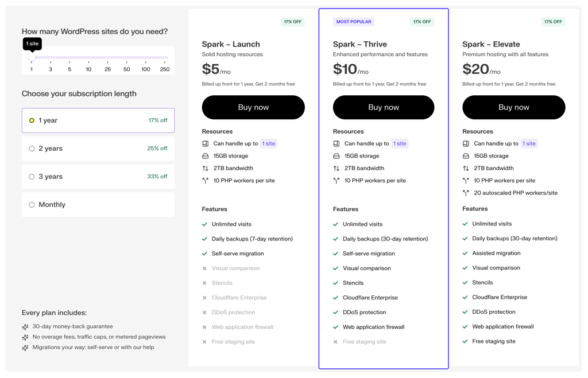Screen dimensions: 588x378
Task: Choose the 2 years subscription length
Action: pos(32,149)
